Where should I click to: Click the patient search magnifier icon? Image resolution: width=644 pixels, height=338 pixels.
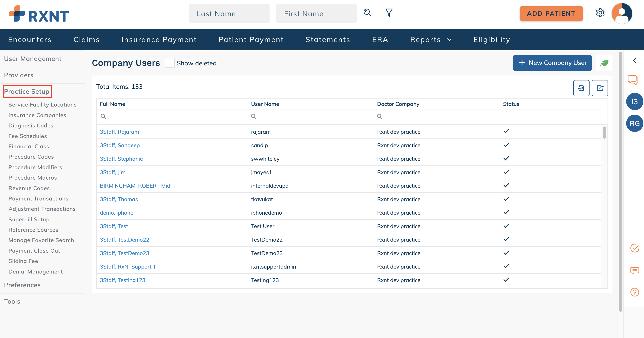pos(367,13)
